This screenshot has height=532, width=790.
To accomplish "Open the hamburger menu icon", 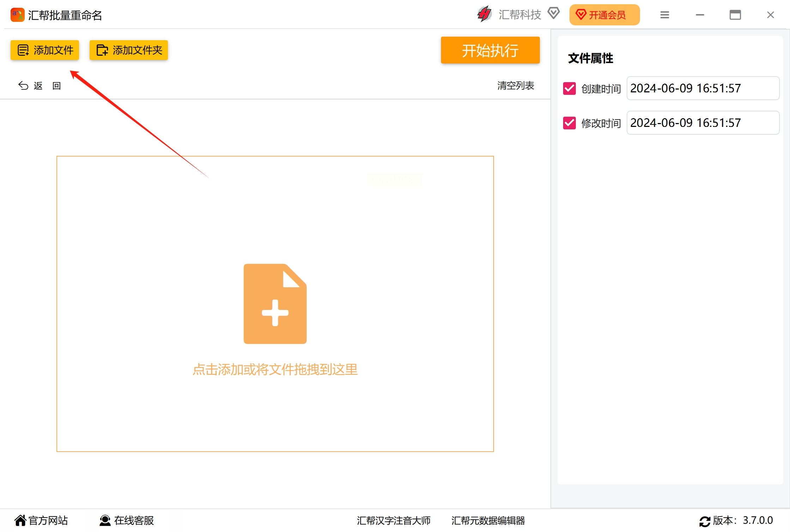I will pos(664,15).
